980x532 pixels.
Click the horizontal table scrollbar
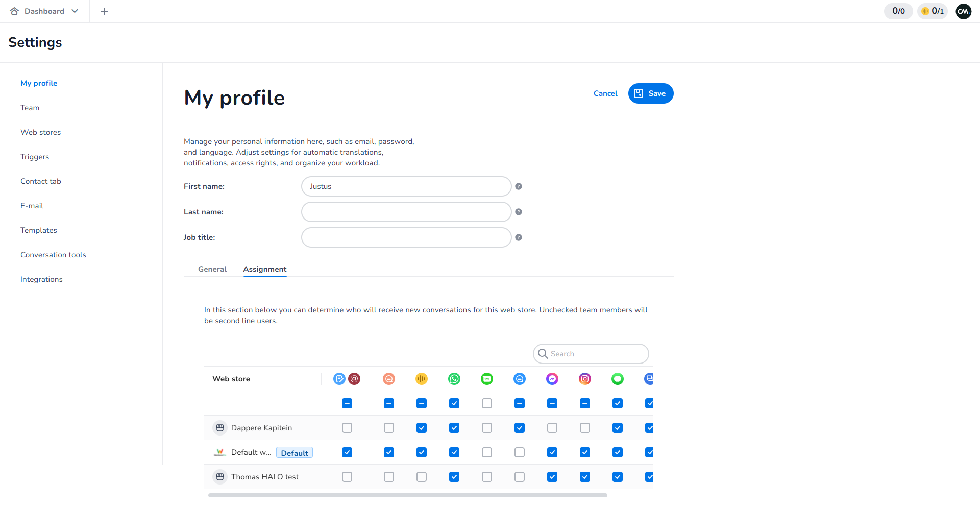tap(407, 495)
